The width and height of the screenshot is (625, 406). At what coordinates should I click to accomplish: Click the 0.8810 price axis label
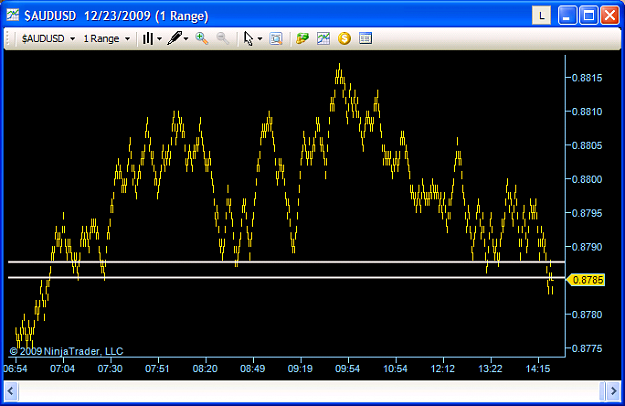coord(587,112)
